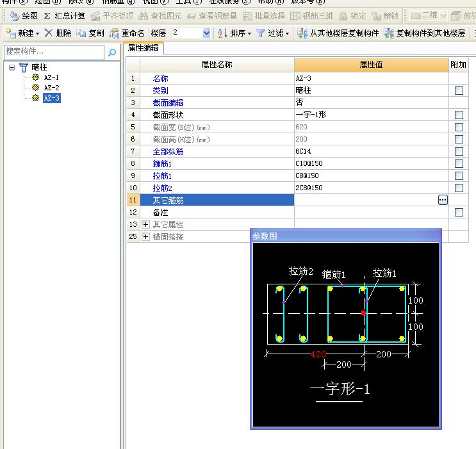Screen dimensions: 476x449
Task: Toggle the 附加 checkbox for 全部纵筋
Action: click(x=459, y=152)
